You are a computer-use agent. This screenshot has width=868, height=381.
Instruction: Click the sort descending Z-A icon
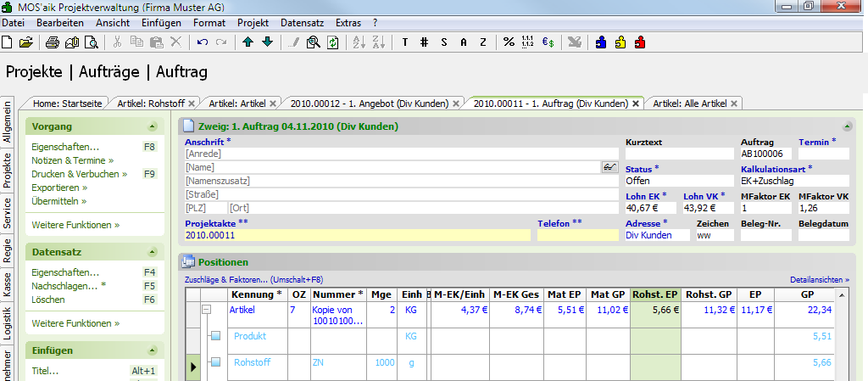(379, 42)
